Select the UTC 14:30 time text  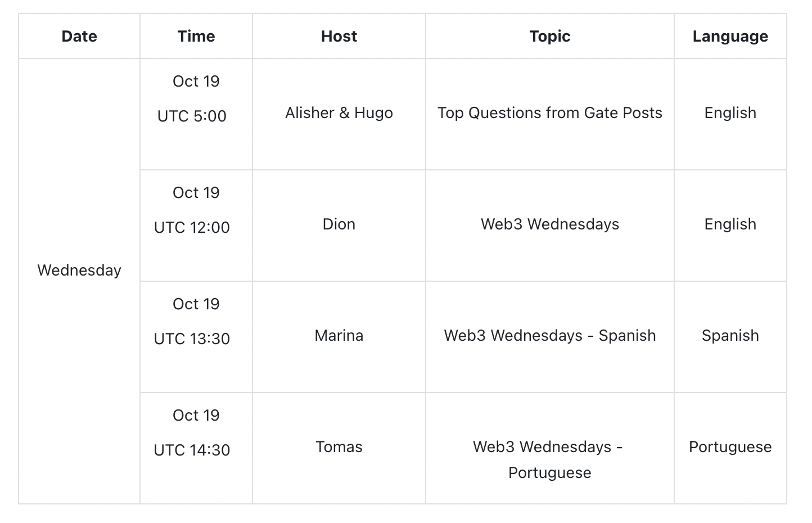[x=192, y=450]
